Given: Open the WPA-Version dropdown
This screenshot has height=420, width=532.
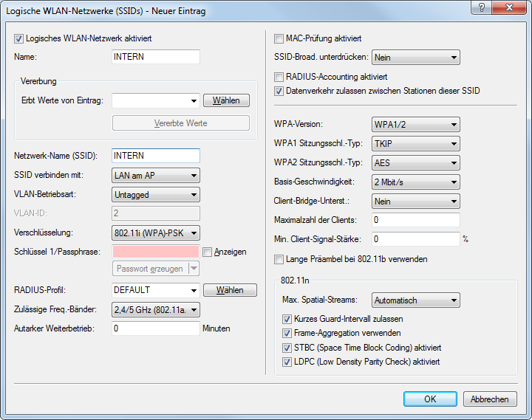Looking at the screenshot, I should (415, 124).
